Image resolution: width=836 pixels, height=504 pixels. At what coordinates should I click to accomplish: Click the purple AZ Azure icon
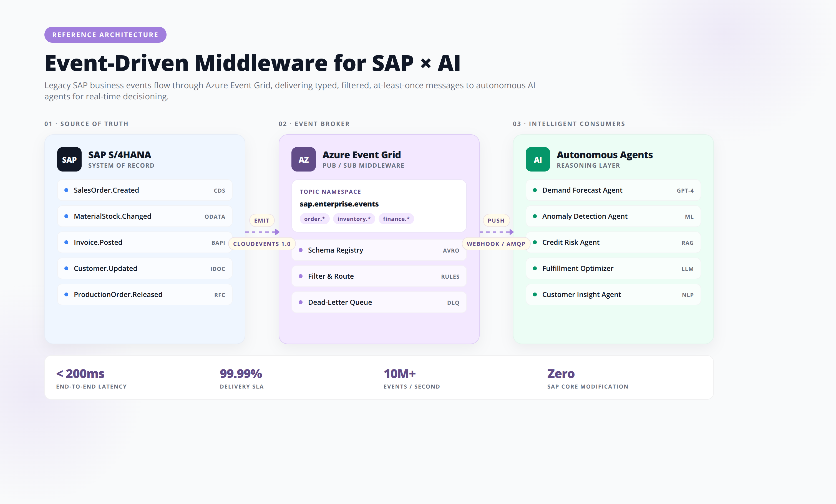tap(303, 159)
